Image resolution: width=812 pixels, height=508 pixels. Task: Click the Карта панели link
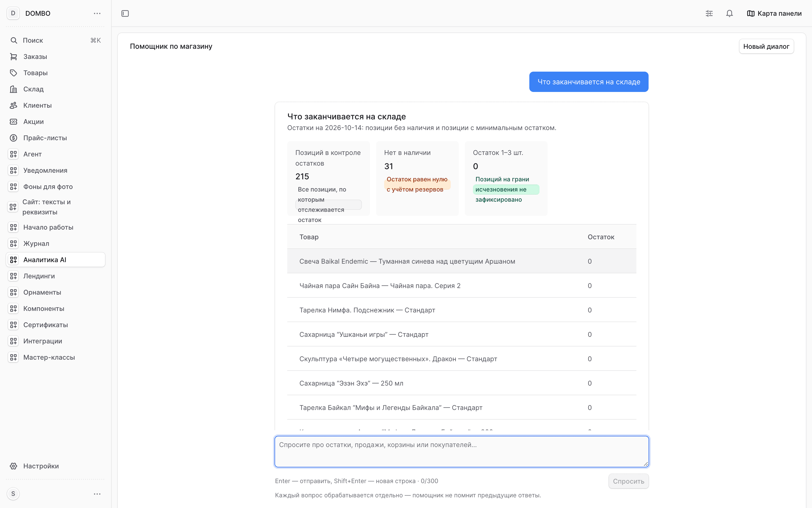[774, 13]
